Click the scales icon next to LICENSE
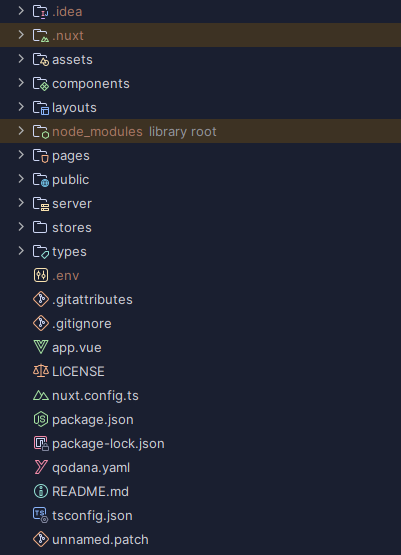 point(41,371)
